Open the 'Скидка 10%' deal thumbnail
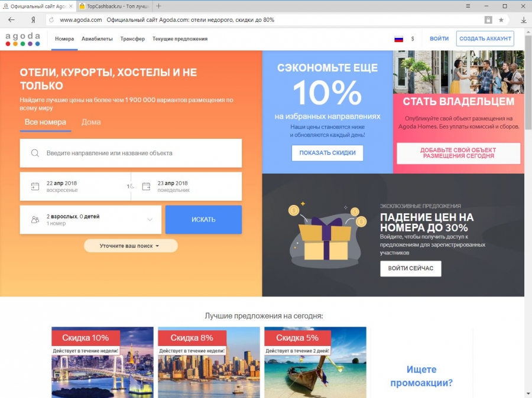 click(102, 363)
